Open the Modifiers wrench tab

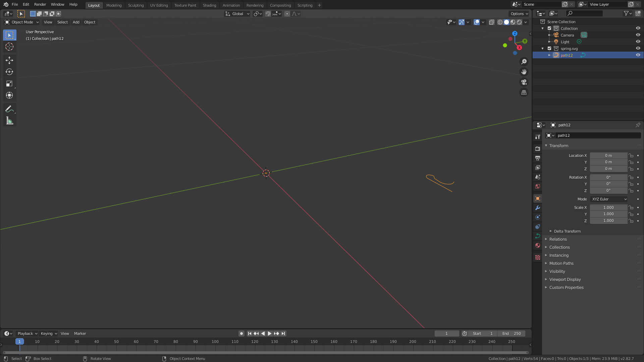[538, 208]
